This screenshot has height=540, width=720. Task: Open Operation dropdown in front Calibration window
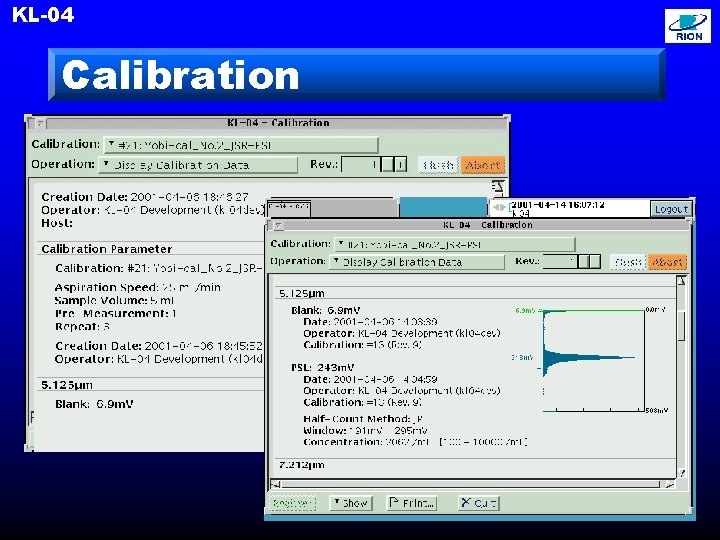coord(417,262)
